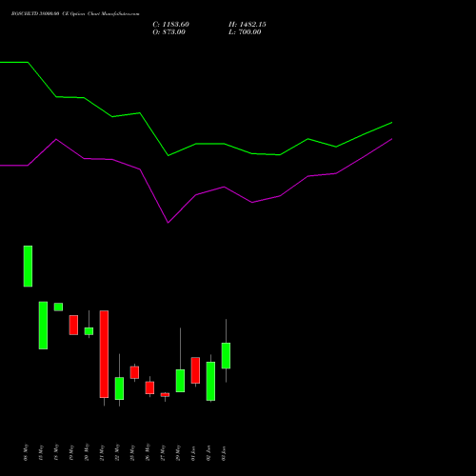Click the green candle for 29 May
The width and height of the screenshot is (476, 476).
[x=180, y=381]
